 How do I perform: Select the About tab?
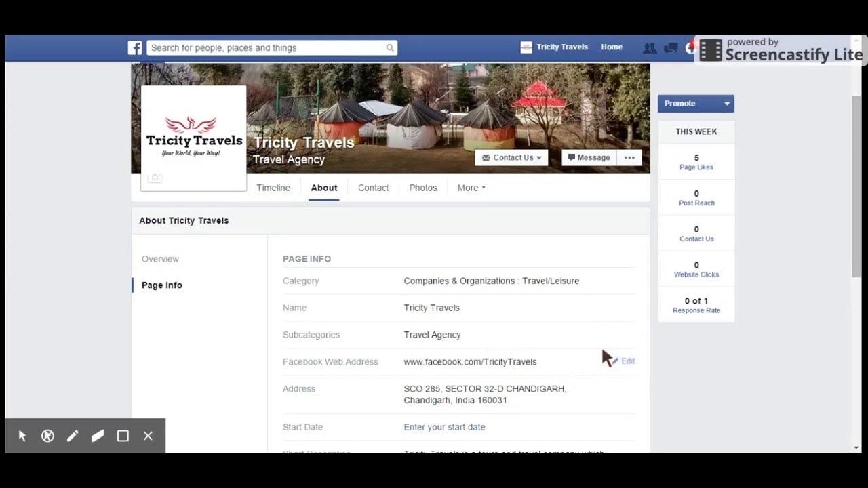click(324, 188)
